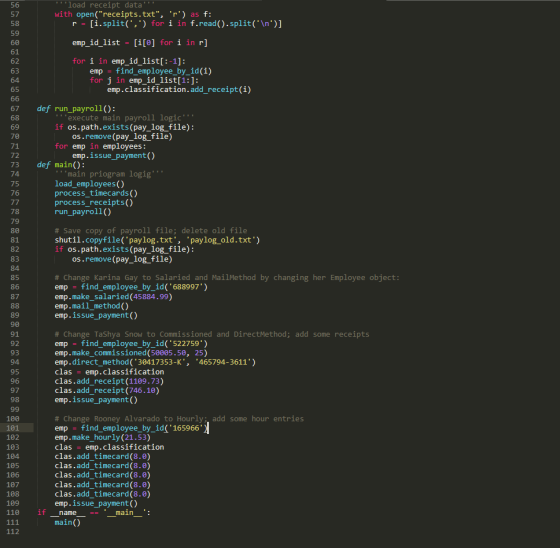The width and height of the screenshot is (560, 548).
Task: Click line number 57 in the gutter
Action: (x=15, y=14)
